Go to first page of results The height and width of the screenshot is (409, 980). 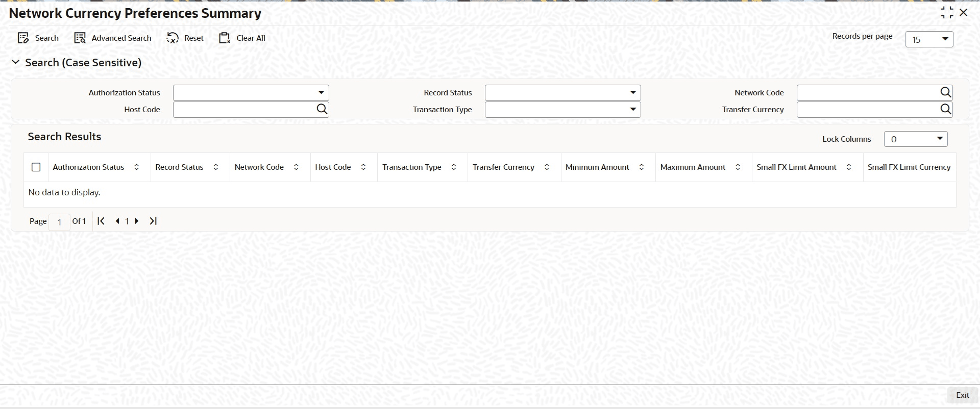tap(101, 221)
